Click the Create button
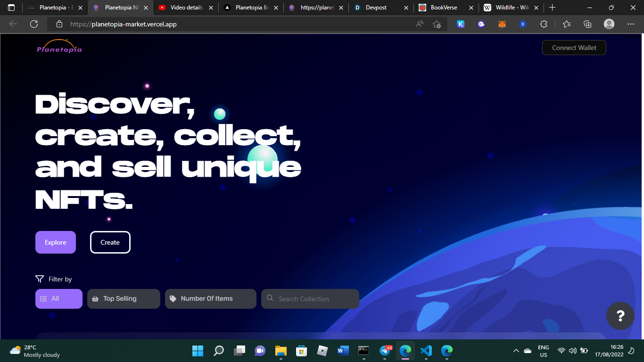Image resolution: width=644 pixels, height=362 pixels. [x=110, y=242]
